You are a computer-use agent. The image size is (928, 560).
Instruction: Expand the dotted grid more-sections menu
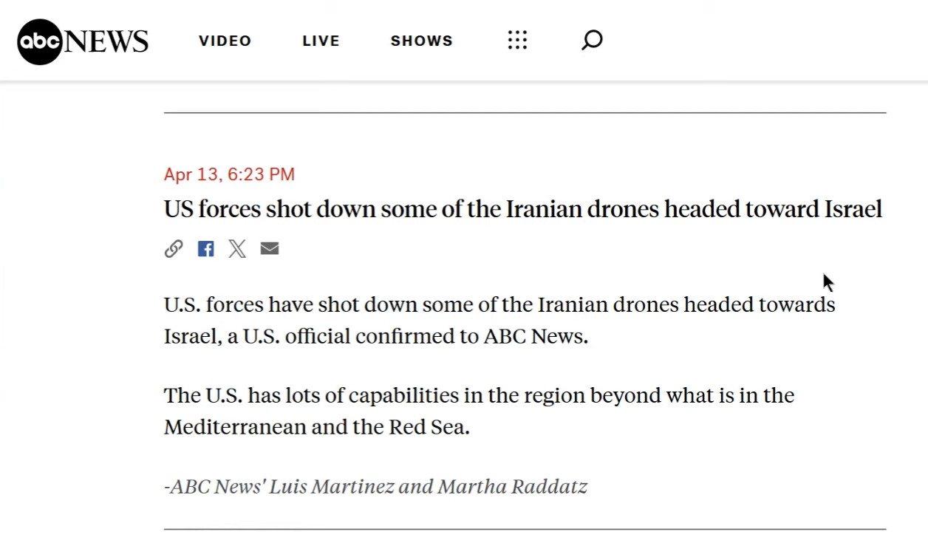pyautogui.click(x=517, y=41)
